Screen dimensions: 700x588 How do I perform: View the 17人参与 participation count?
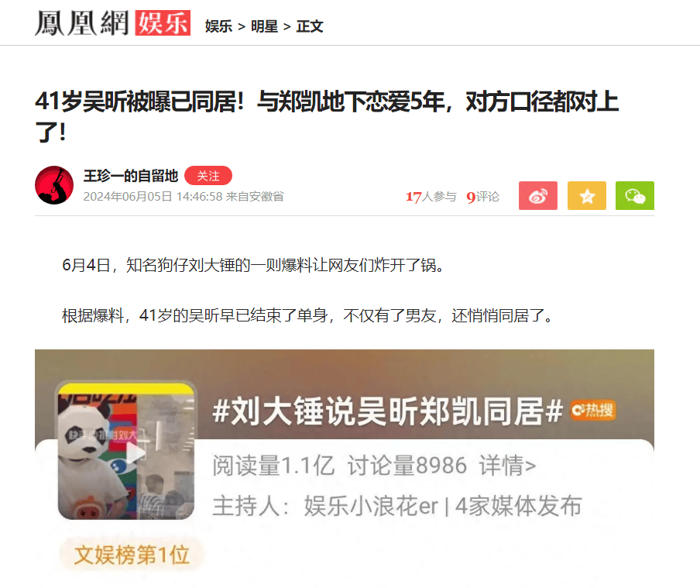coord(431,197)
